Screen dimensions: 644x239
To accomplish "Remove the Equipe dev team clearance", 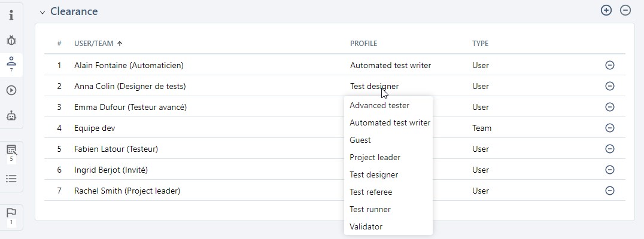I will (610, 128).
